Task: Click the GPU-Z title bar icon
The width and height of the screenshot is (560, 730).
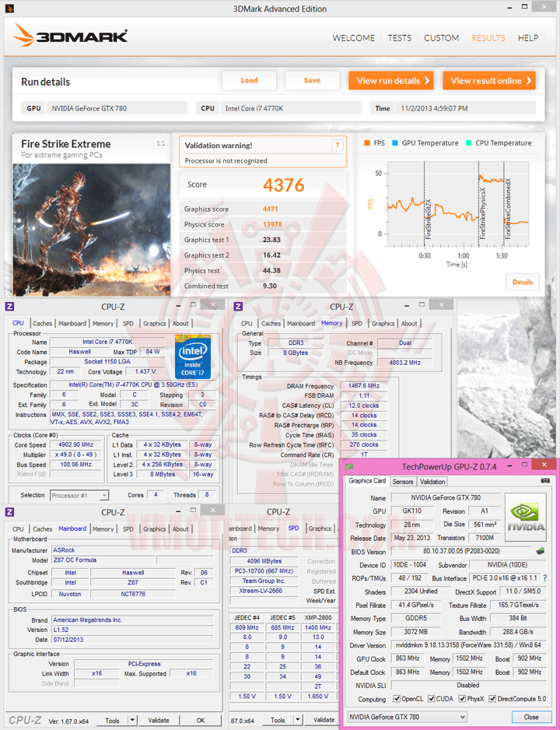Action: click(349, 466)
